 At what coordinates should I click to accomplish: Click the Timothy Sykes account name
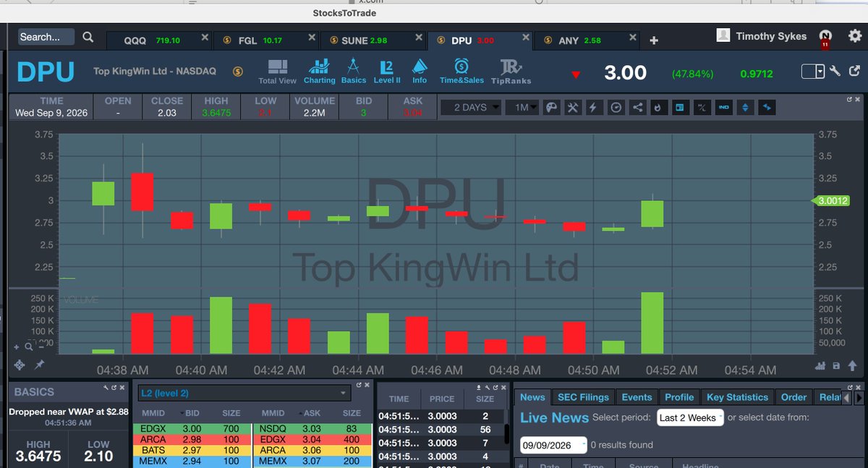tap(771, 36)
